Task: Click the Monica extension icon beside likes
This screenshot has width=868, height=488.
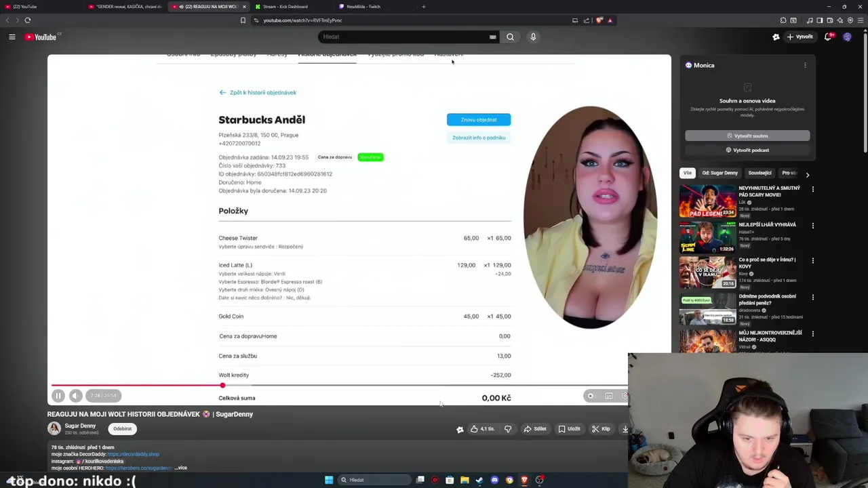Action: pyautogui.click(x=460, y=429)
